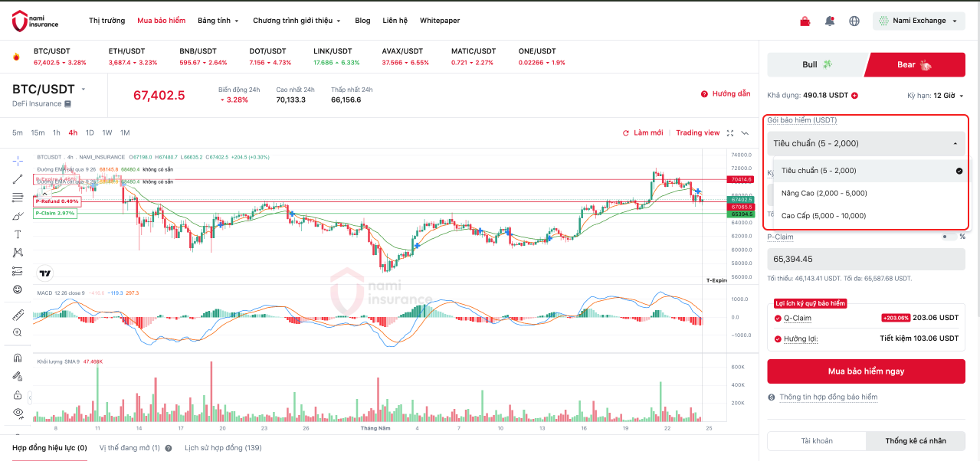Screen dimensions: 980x461
Task: Toggle stay-in-drawing-mode pencil lock icon
Action: coord(17,376)
